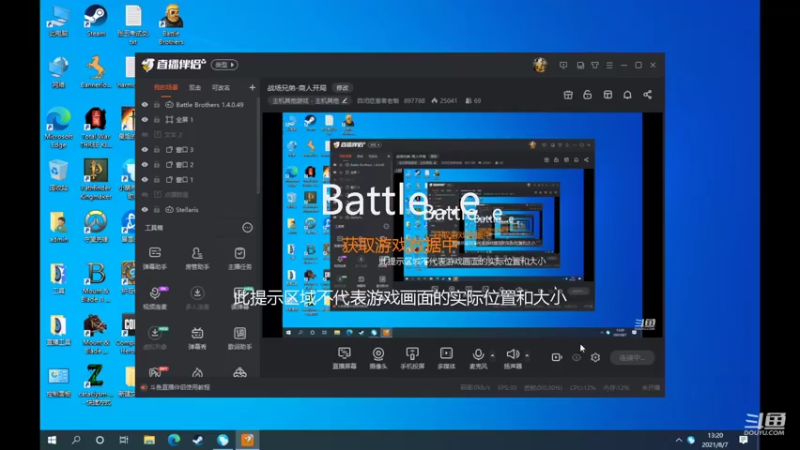Open the layout panel icon above preview
Viewport: 800px width, 450px height.
click(x=608, y=95)
